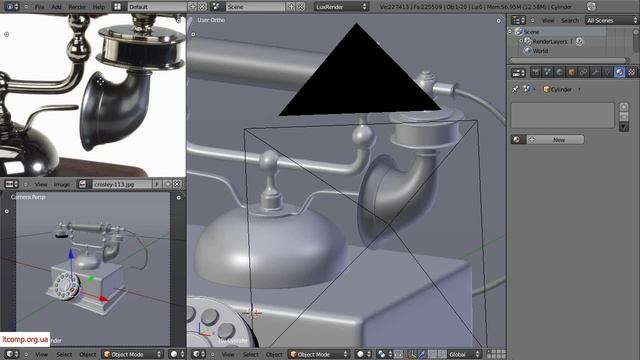The image size is (640, 360).
Task: Open pivot point selector in main viewport
Action: click(x=383, y=354)
